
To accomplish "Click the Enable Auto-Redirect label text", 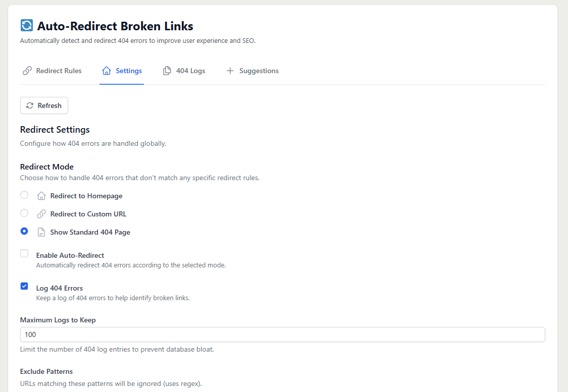I will point(70,255).
